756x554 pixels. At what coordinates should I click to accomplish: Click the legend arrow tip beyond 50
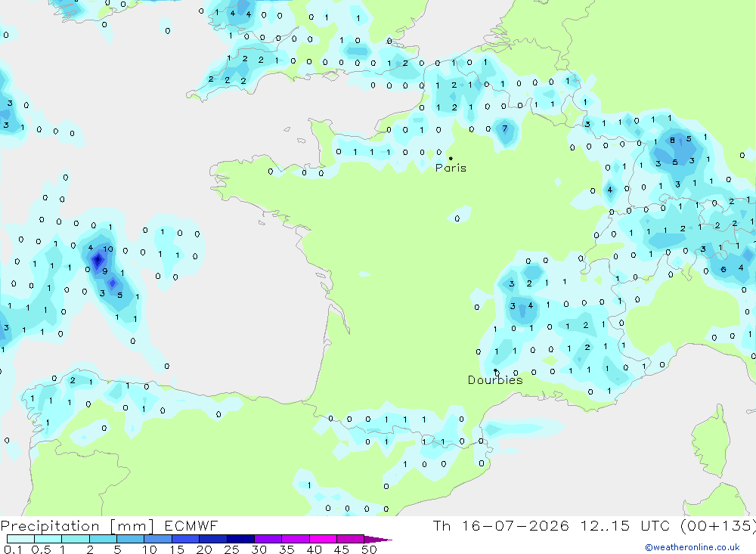coord(379,540)
